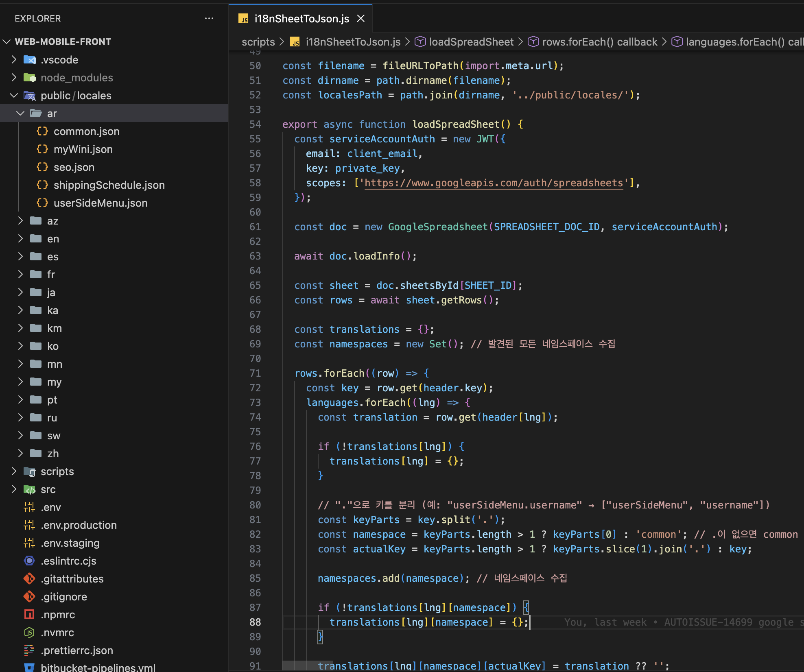The height and width of the screenshot is (672, 804).
Task: Close the i18nSheetToJson.js tab
Action: click(361, 19)
